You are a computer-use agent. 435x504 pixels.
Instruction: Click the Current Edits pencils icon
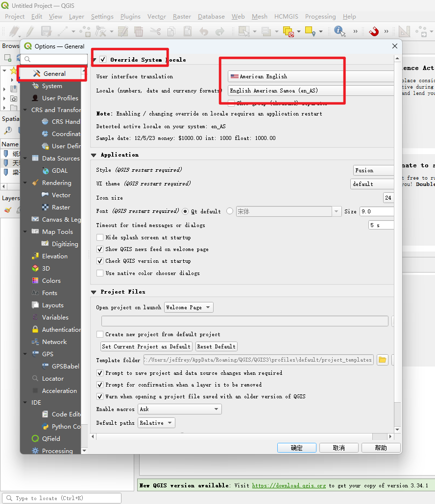click(x=15, y=31)
